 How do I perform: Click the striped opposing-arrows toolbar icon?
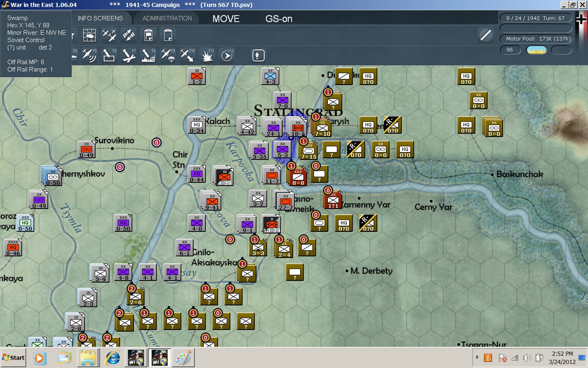tap(129, 35)
